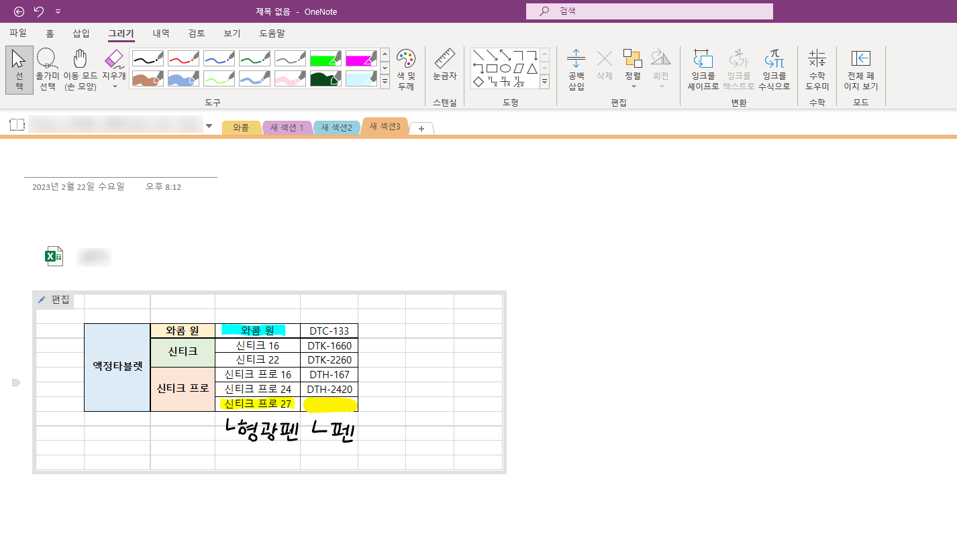Click the 신티크 프로 24 cell
Screen dimensions: 957x560
258,389
